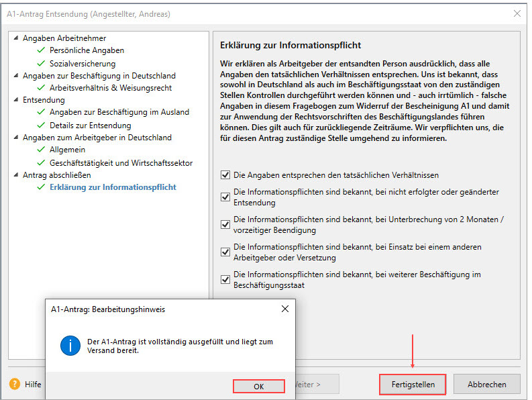Click green checkmark beside Allgemein
The width and height of the screenshot is (532, 400).
coord(42,150)
